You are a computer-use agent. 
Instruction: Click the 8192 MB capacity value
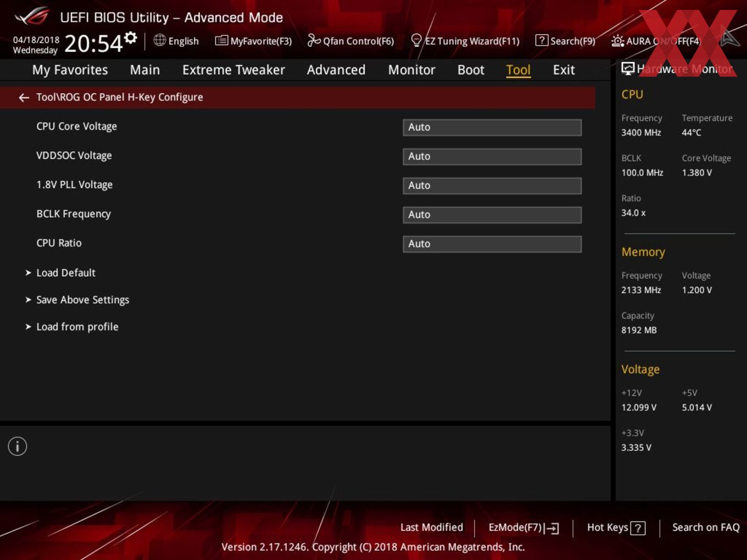(x=639, y=330)
